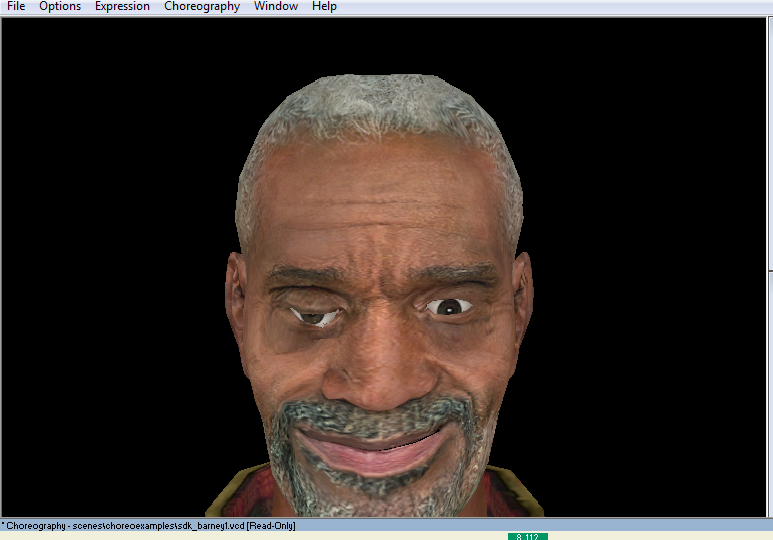Open the Help menu
The height and width of the screenshot is (540, 773).
tap(324, 6)
